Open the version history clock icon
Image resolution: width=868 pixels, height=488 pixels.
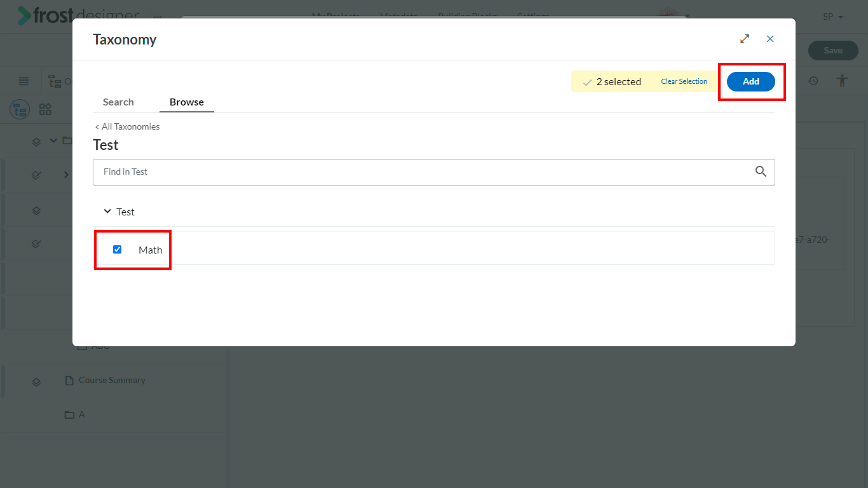[x=813, y=81]
